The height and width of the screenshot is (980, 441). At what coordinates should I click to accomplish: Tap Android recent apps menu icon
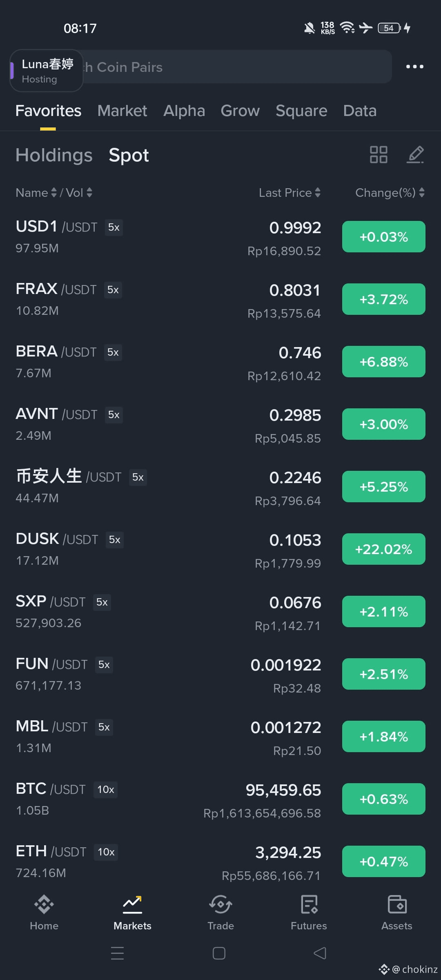pos(117,953)
